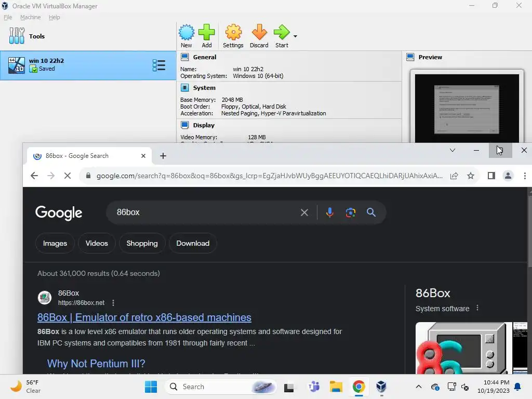Screen dimensions: 532x399
Task: Open VirtualBox from the taskbar
Action: coord(381,387)
